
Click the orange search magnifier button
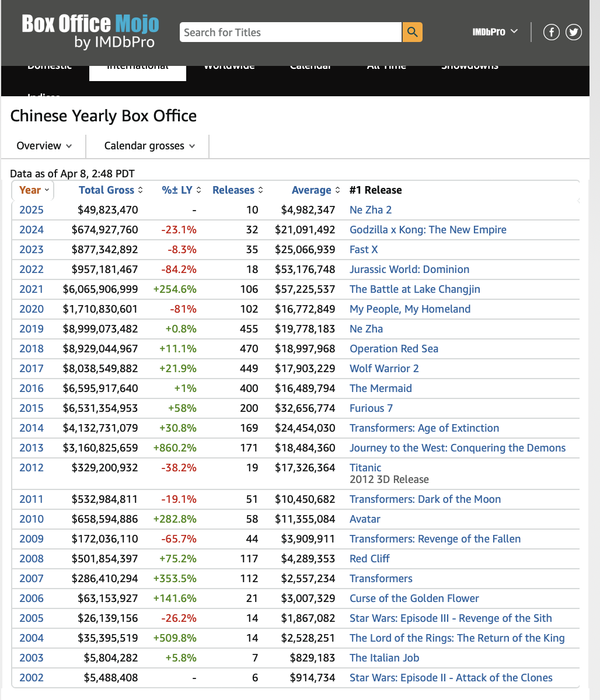click(x=412, y=32)
